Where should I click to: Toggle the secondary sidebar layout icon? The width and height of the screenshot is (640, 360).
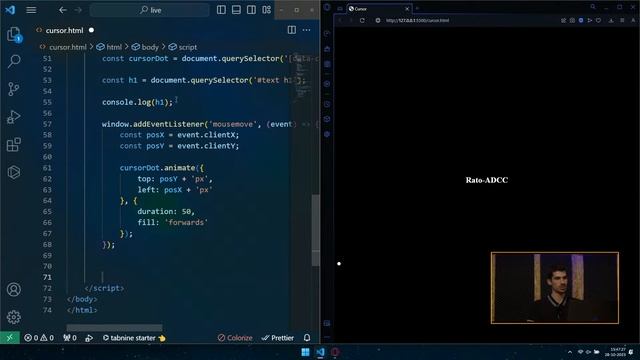[x=251, y=10]
